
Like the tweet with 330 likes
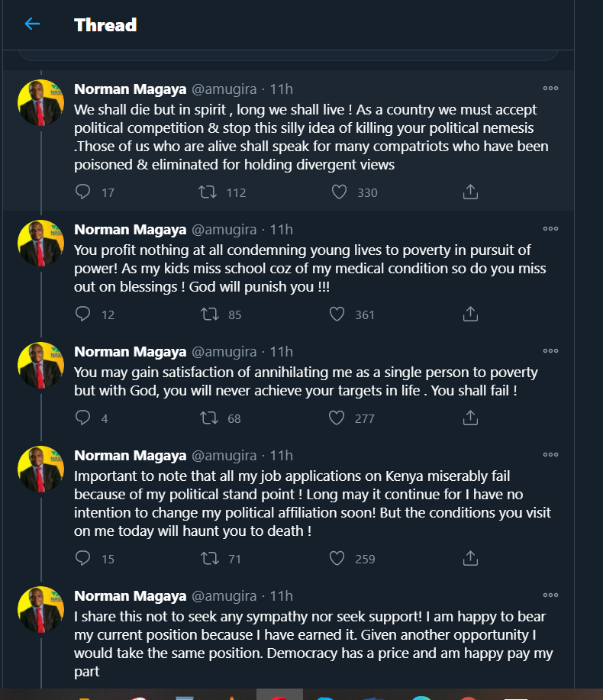coord(339,192)
